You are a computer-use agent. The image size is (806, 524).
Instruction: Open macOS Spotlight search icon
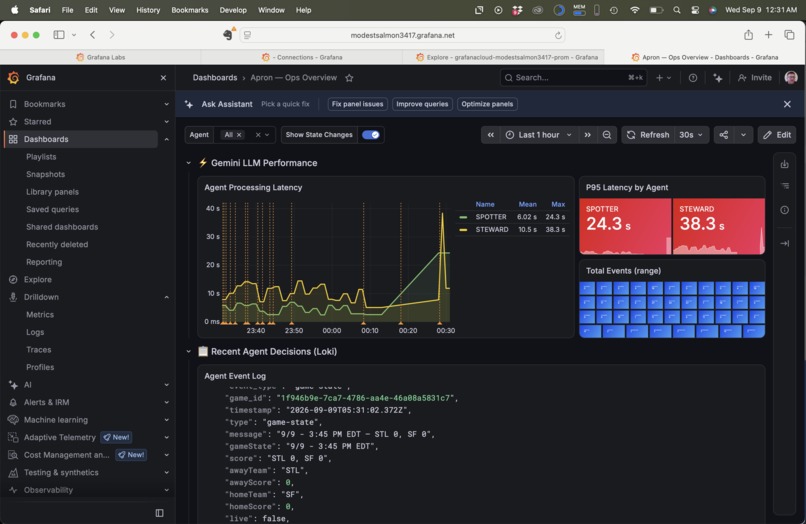click(x=677, y=10)
